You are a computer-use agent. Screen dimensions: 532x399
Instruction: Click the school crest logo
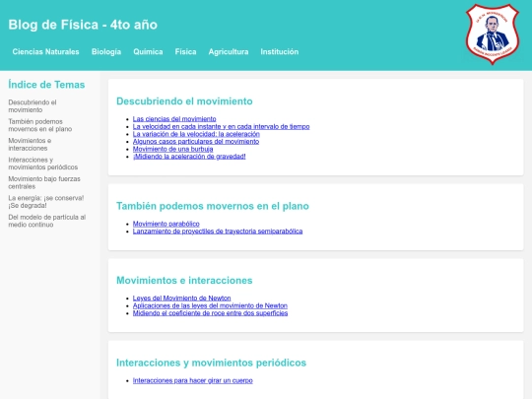(x=493, y=33)
